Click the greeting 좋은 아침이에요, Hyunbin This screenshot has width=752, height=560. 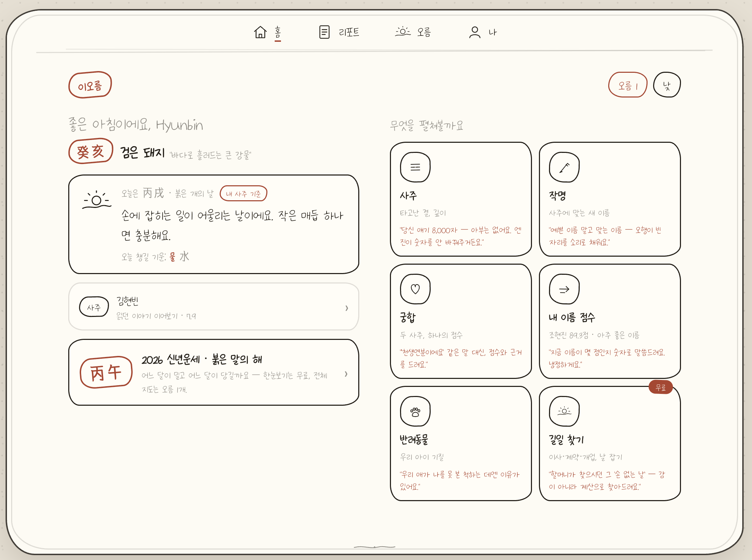tap(136, 125)
